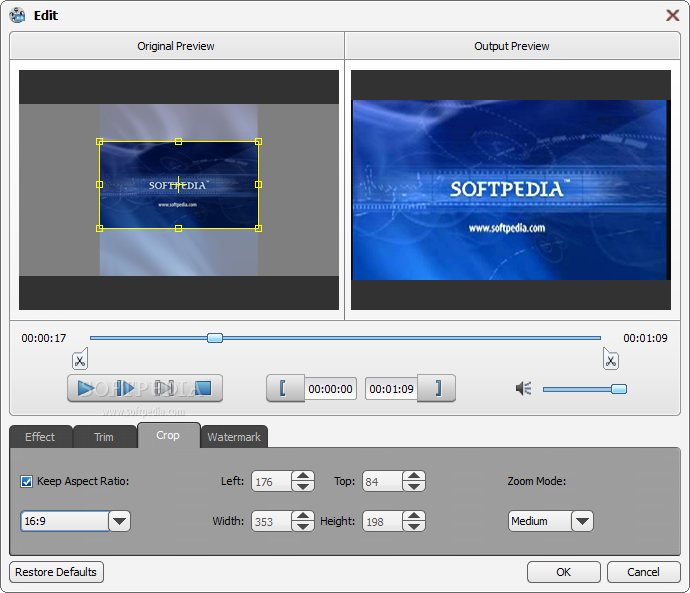Click the trim end time field 00:01:09
This screenshot has height=593, width=690.
click(x=391, y=389)
